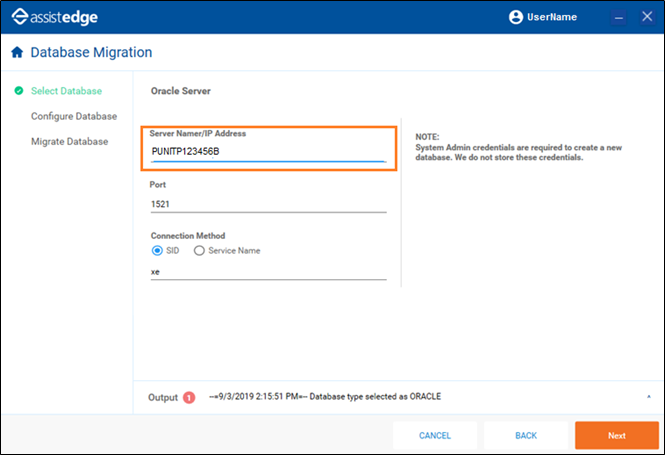Minimize the AssistEdge window

click(x=619, y=17)
